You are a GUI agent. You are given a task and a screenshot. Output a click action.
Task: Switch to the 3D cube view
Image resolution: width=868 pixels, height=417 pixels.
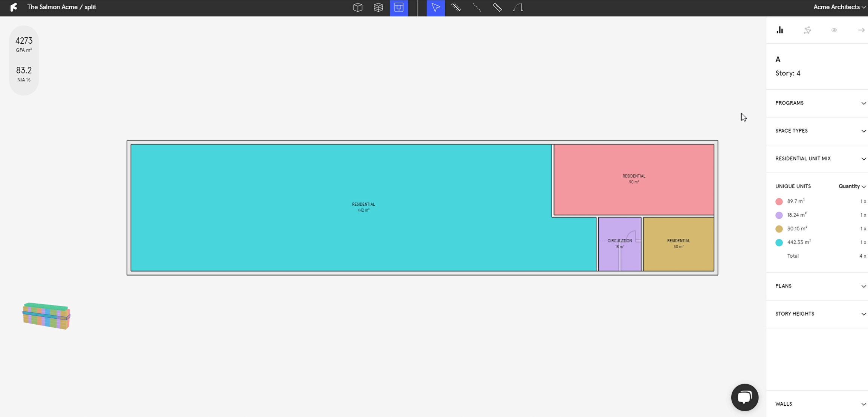pyautogui.click(x=358, y=8)
